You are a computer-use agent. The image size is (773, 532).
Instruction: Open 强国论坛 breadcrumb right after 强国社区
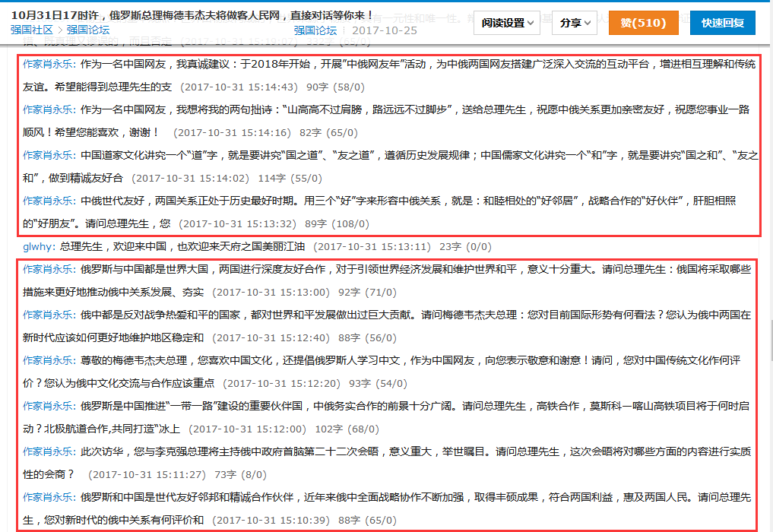87,30
